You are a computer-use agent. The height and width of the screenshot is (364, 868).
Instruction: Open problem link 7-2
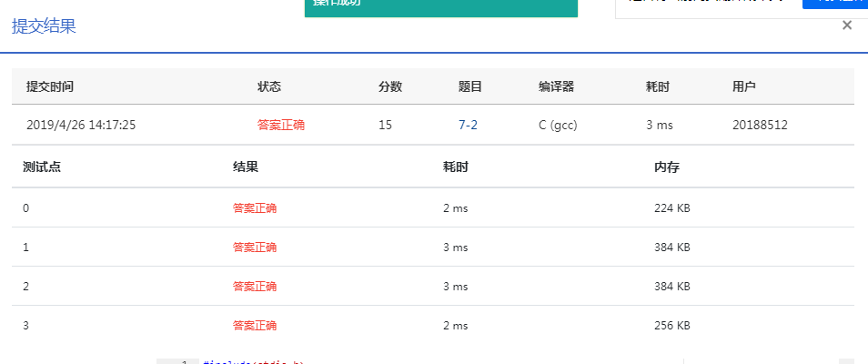tap(468, 126)
